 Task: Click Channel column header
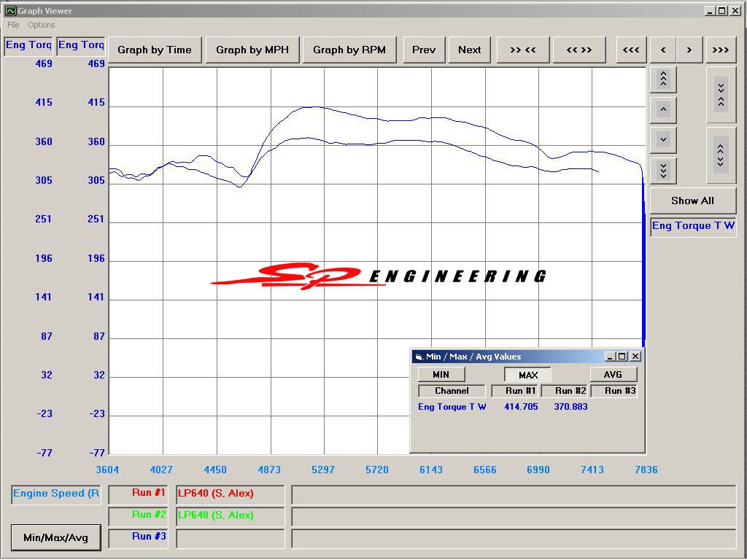pos(452,391)
